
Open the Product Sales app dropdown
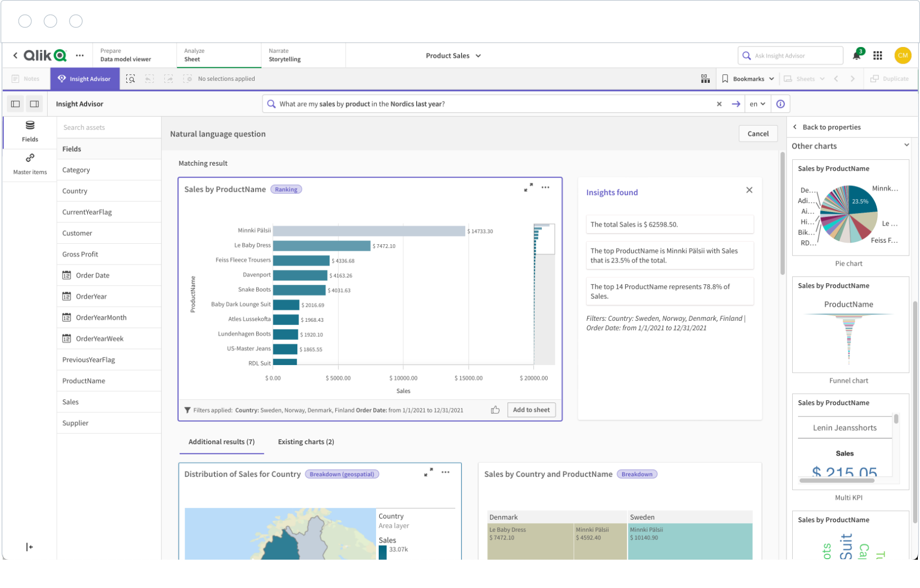453,56
